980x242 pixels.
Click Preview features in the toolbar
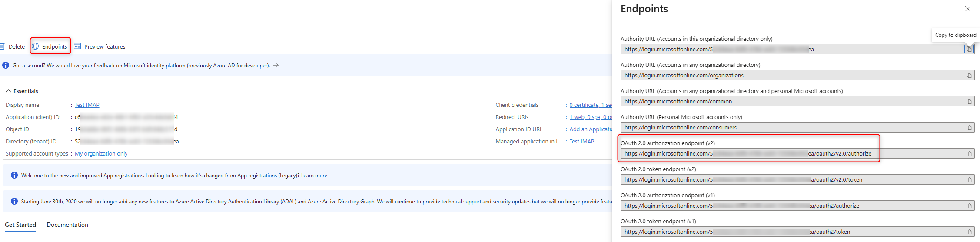pos(100,46)
